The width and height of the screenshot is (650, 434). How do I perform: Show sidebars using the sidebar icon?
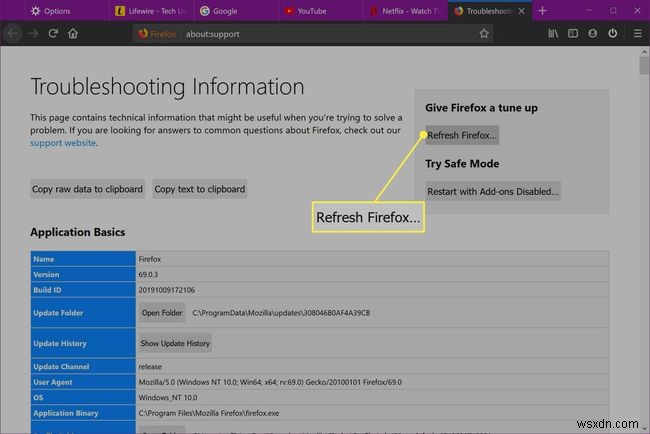point(573,34)
